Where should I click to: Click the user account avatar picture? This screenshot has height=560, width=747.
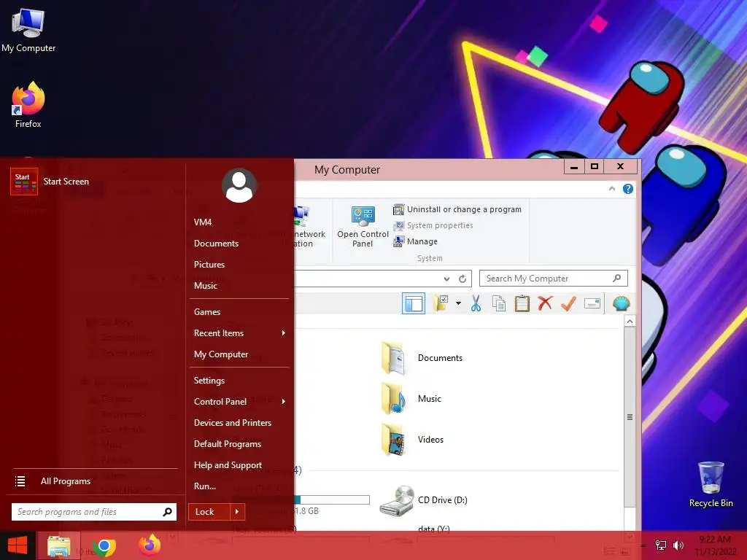(239, 186)
